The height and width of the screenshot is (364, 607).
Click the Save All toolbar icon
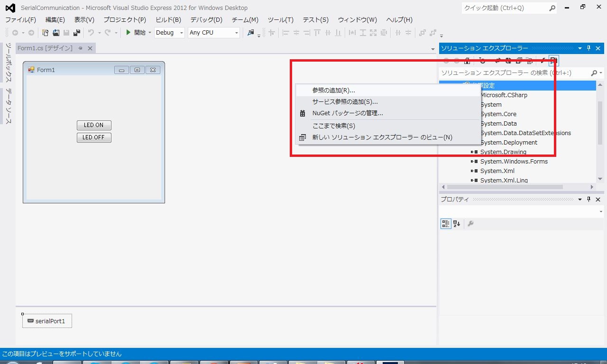[76, 33]
